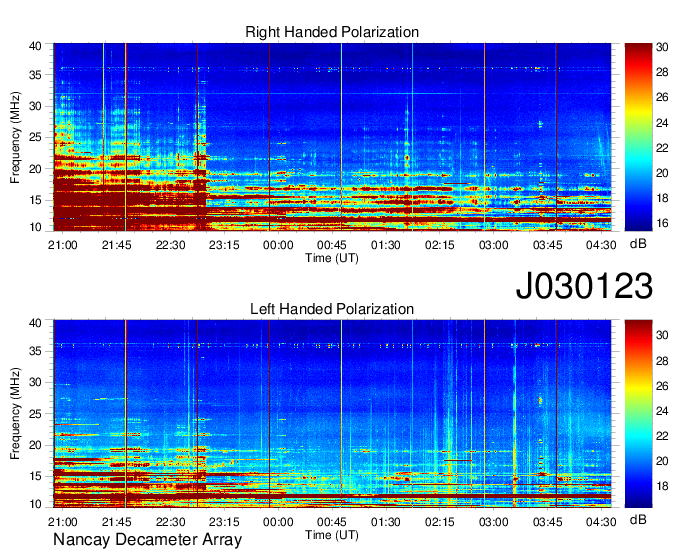Click the 25 MHz frequency tick on the Right Handed plot
Screen dimensions: 680x552
pyautogui.click(x=35, y=138)
